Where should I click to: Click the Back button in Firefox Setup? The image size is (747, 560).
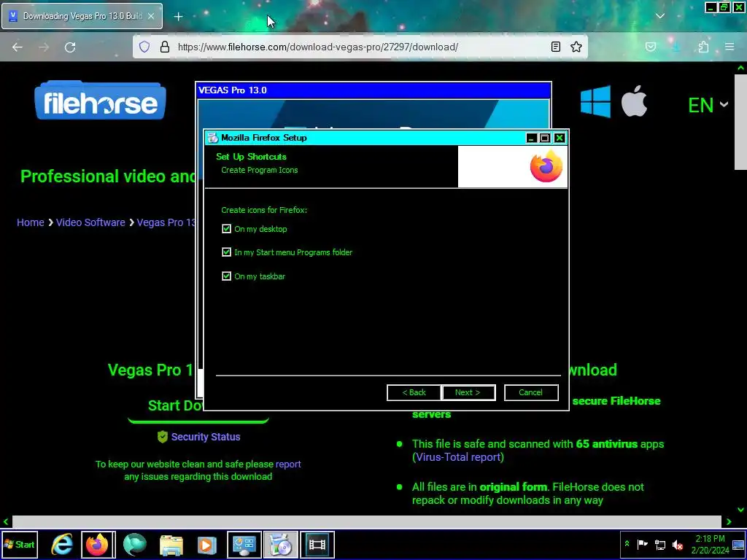(x=414, y=392)
